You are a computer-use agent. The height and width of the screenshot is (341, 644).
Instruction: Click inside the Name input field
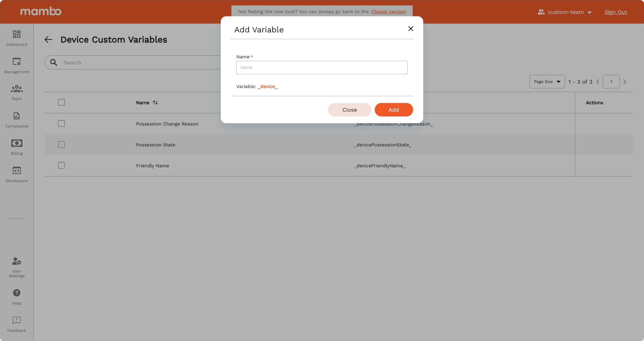point(322,67)
